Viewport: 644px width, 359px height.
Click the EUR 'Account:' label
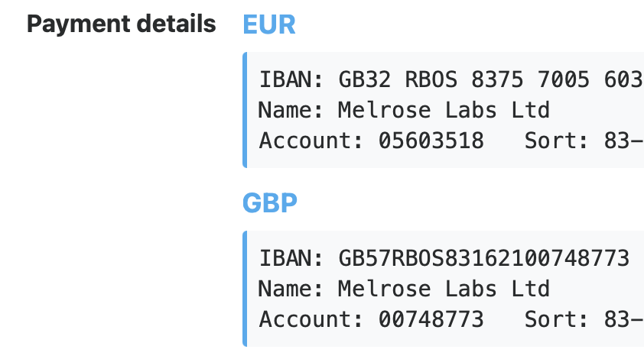tap(311, 141)
